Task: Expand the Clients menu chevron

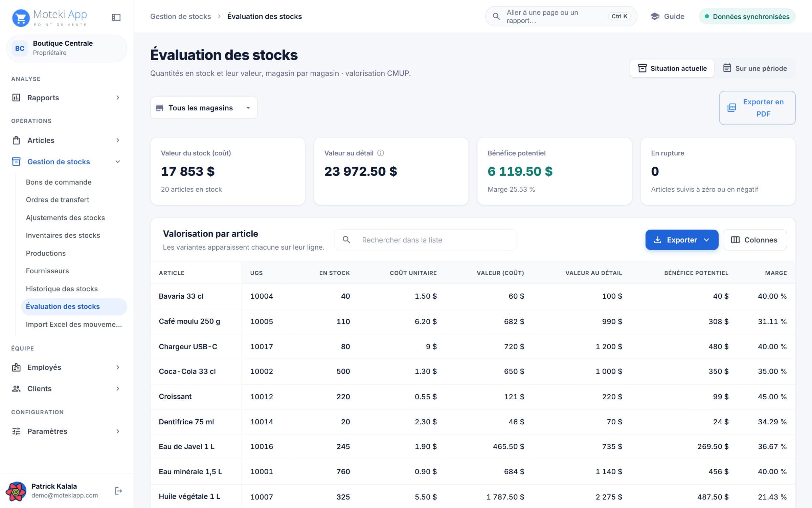Action: coord(118,388)
